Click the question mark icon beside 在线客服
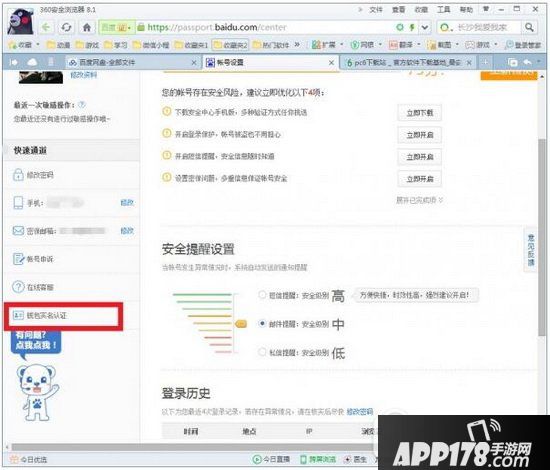Viewport: 550px width, 470px height. 18,287
